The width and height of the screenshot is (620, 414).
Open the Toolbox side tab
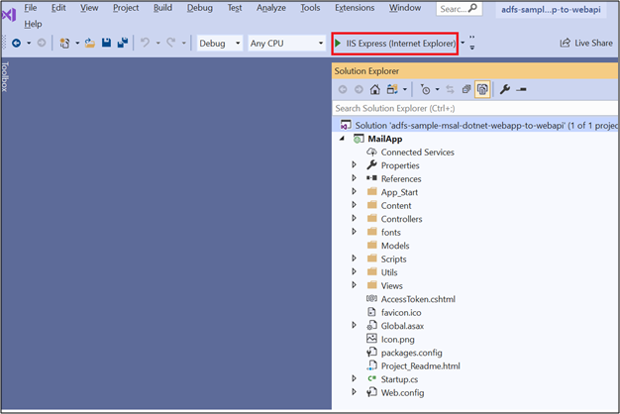coord(5,77)
